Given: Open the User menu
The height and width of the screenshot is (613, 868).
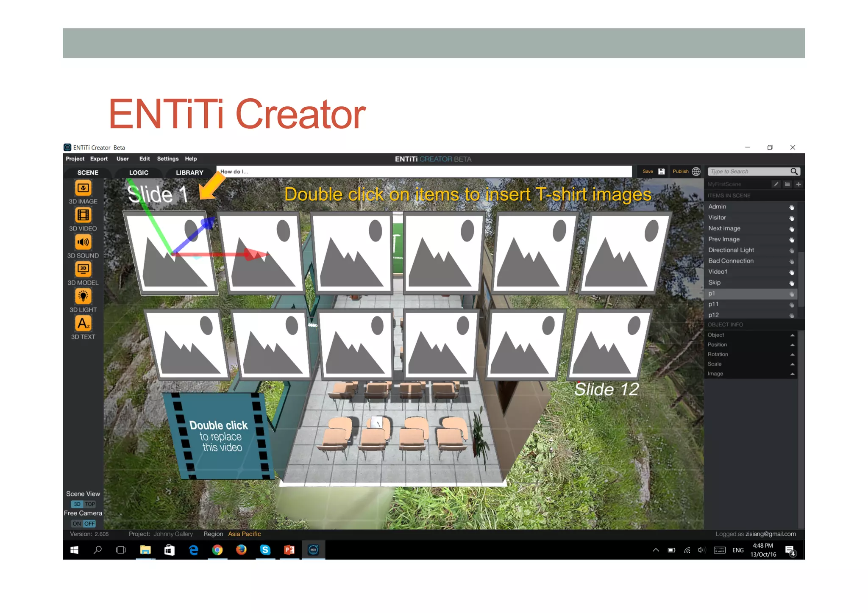Looking at the screenshot, I should (x=122, y=159).
